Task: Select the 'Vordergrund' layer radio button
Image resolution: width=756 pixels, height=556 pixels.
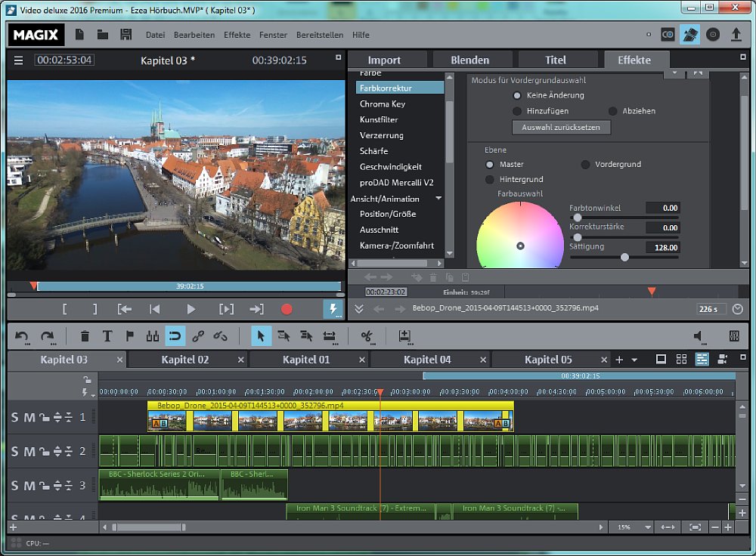Action: (585, 165)
